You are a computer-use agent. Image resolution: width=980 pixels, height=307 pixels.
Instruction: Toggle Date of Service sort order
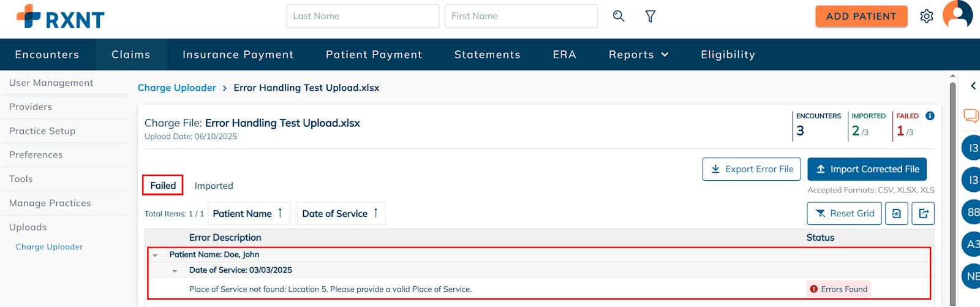point(341,213)
